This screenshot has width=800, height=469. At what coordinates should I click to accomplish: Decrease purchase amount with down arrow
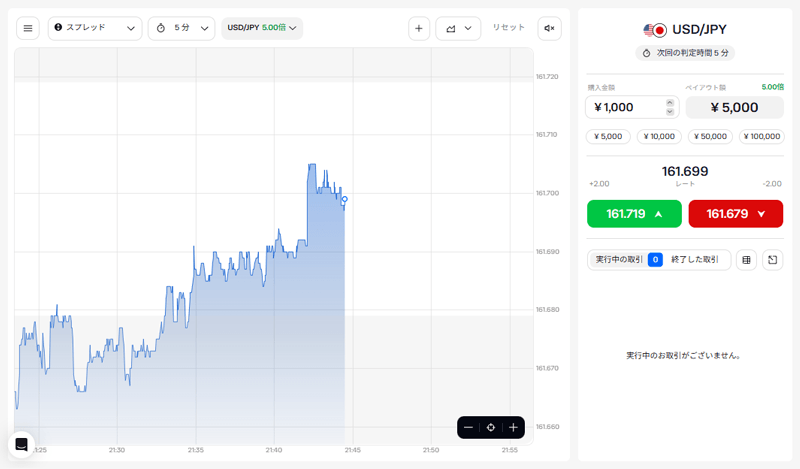(670, 112)
